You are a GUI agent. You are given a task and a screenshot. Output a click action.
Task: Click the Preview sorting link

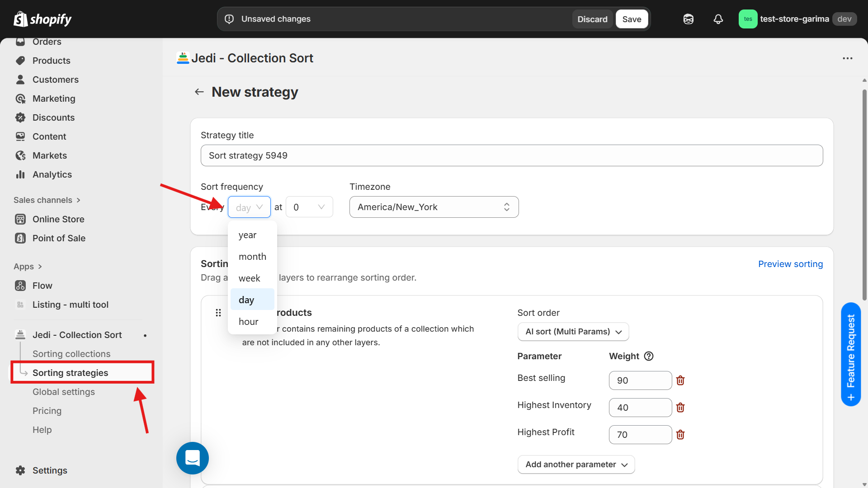point(790,264)
